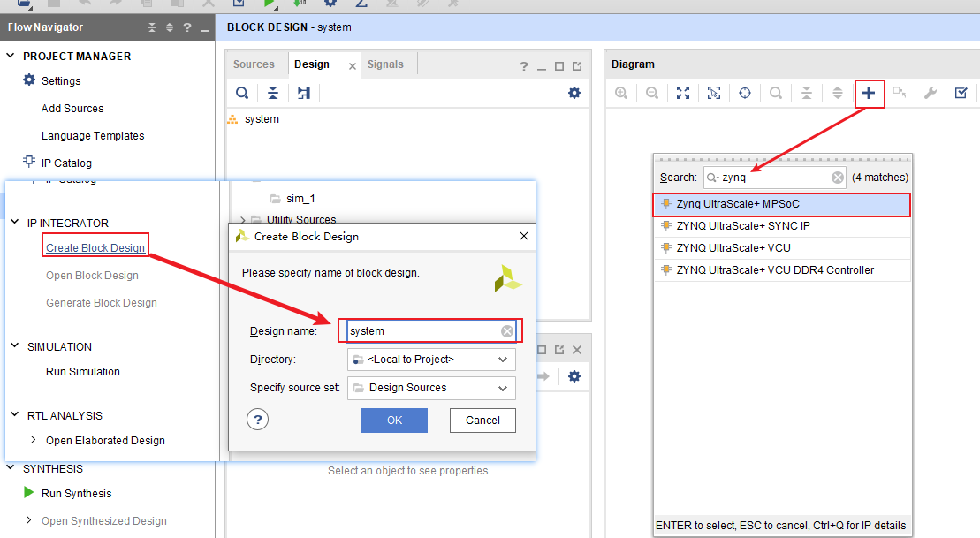Open Language Templates
980x538 pixels.
93,135
